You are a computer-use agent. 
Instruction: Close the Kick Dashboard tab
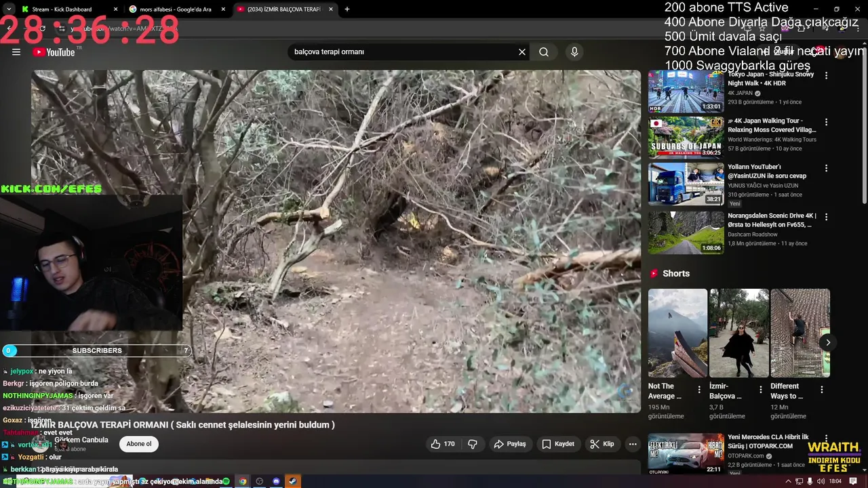[x=115, y=9]
